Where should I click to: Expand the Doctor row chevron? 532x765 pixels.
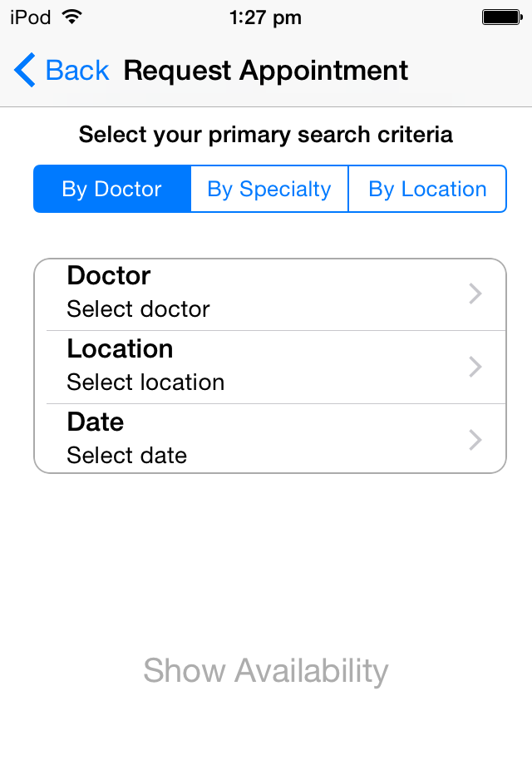point(475,294)
